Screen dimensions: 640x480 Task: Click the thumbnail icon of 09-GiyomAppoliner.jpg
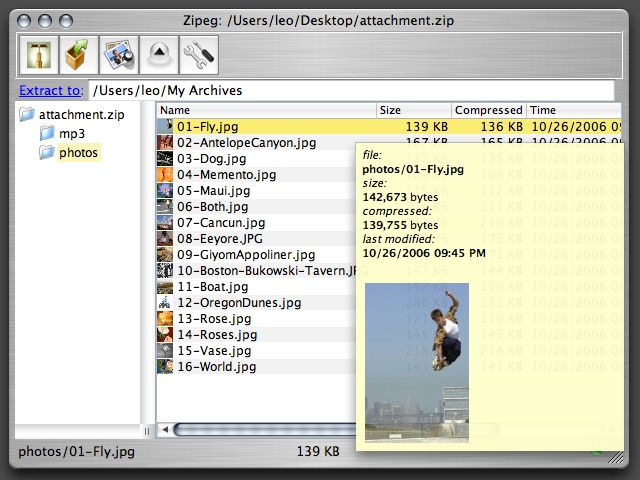coord(165,254)
